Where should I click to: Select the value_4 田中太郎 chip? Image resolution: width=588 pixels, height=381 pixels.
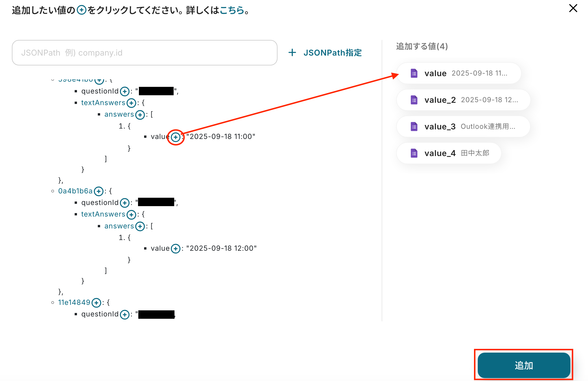pyautogui.click(x=449, y=153)
